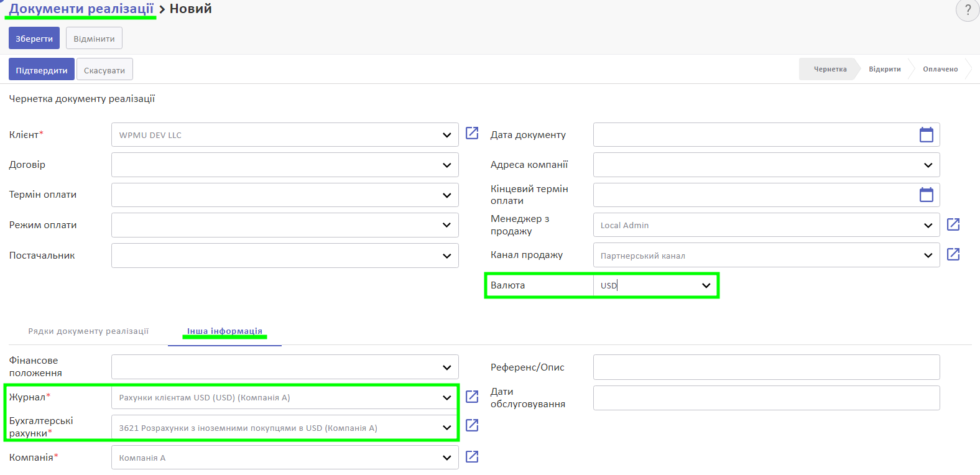Click the Відмінити button

tap(94, 38)
